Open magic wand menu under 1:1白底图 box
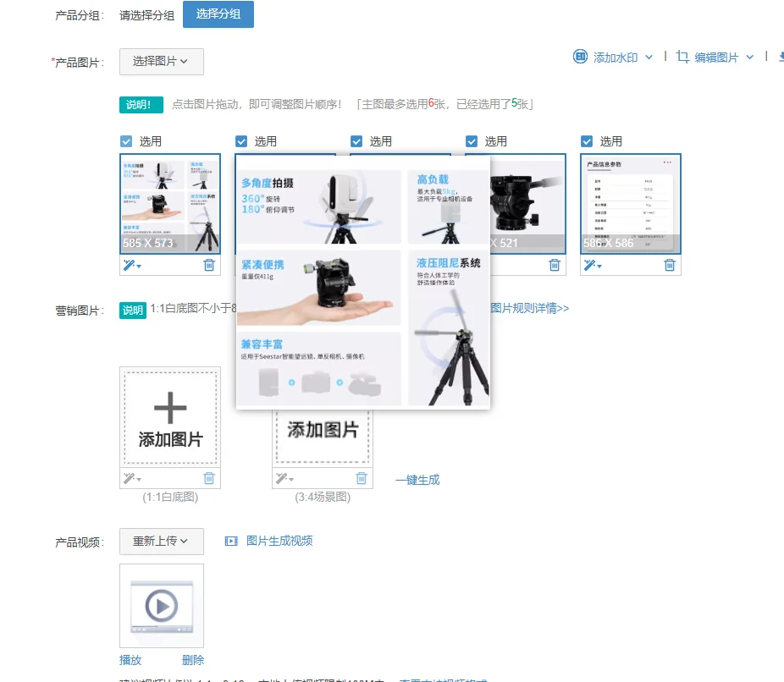The width and height of the screenshot is (784, 682). (x=132, y=479)
